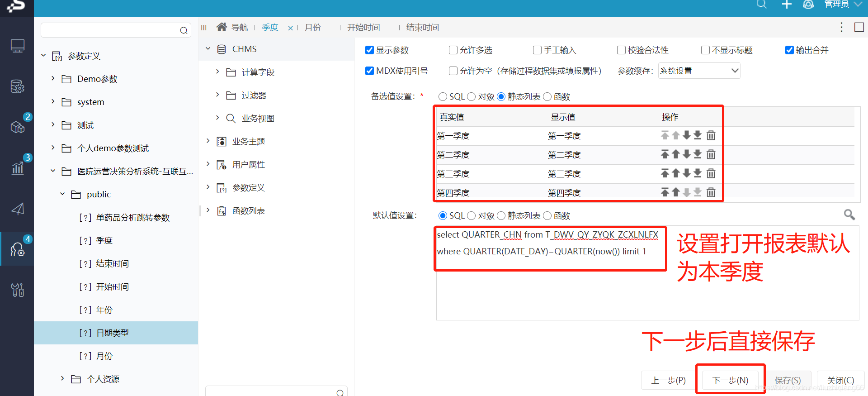Select the 单药品分析跳转参数 item
Image resolution: width=868 pixels, height=396 pixels.
[x=133, y=217]
